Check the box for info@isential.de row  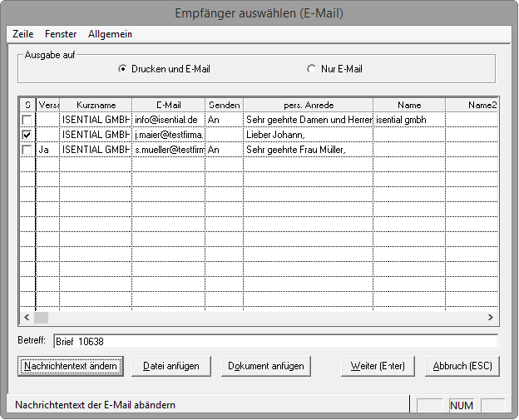click(x=27, y=120)
